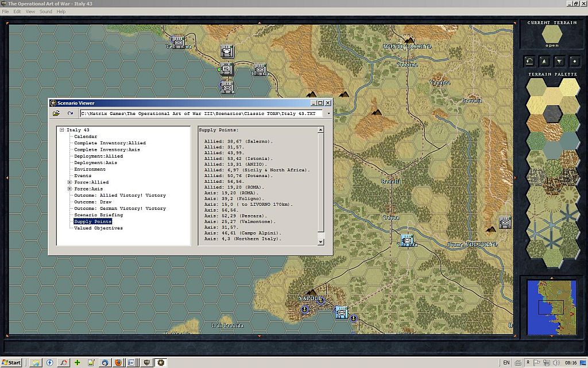This screenshot has height=368, width=588.
Task: Open the Sound menu
Action: click(46, 11)
